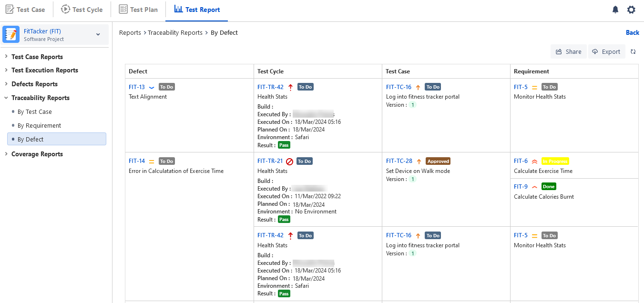
Task: Click the Back link
Action: [633, 32]
